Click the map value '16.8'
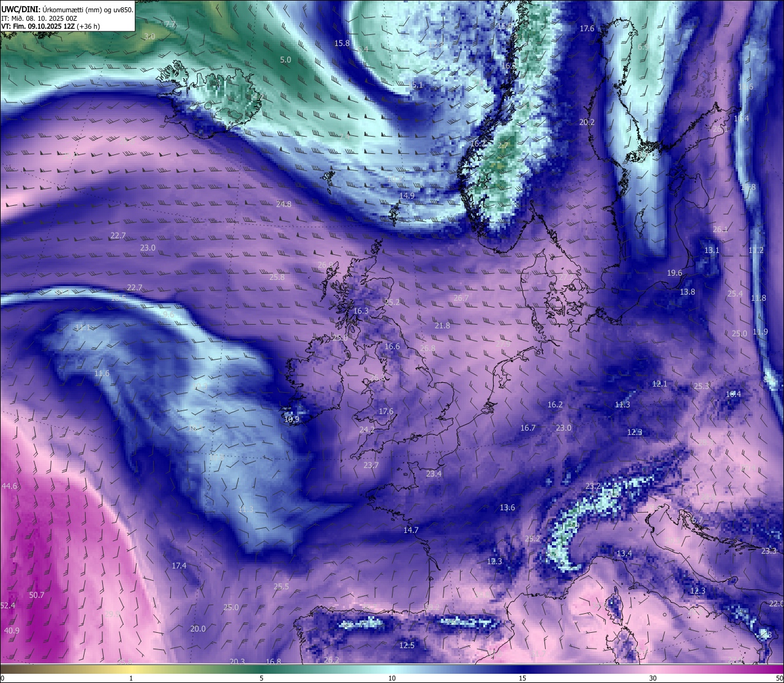Screen dimensions: 784x683 273,662
